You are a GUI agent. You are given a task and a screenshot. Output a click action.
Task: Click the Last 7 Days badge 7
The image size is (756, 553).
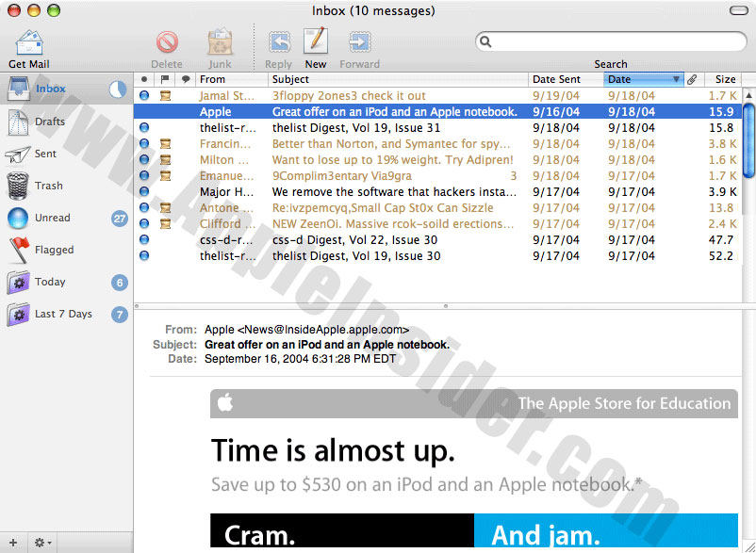click(x=120, y=315)
